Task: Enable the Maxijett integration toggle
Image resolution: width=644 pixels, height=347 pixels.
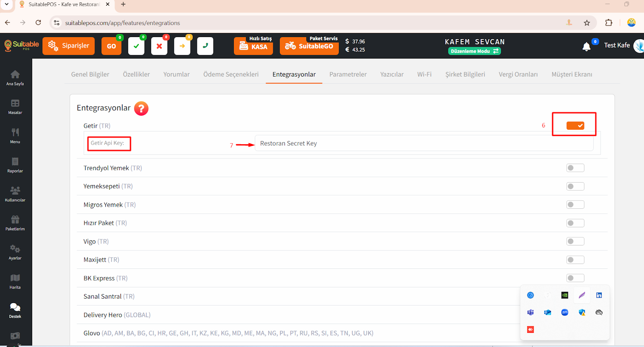Action: click(x=575, y=260)
